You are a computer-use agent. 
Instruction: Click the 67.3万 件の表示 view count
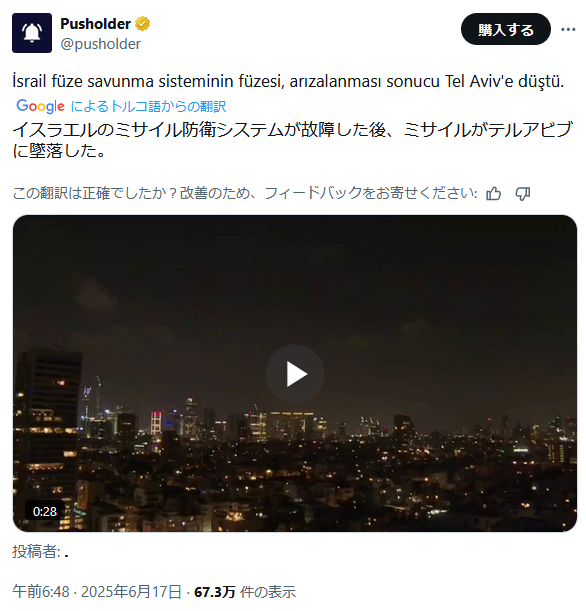pyautogui.click(x=245, y=592)
